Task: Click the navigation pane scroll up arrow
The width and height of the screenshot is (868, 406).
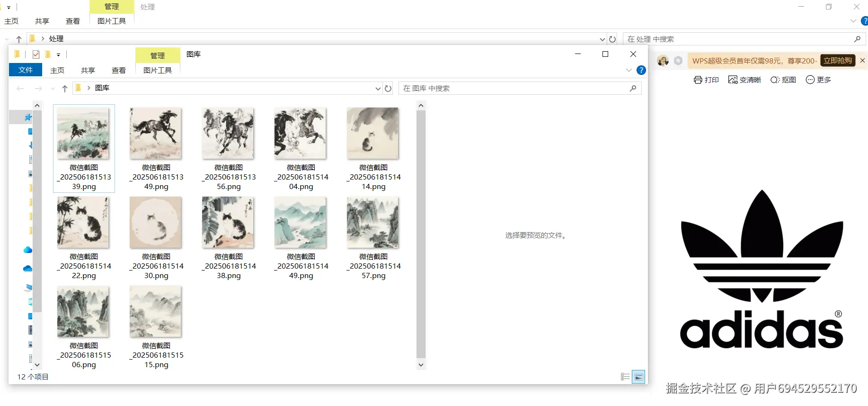Action: click(37, 106)
